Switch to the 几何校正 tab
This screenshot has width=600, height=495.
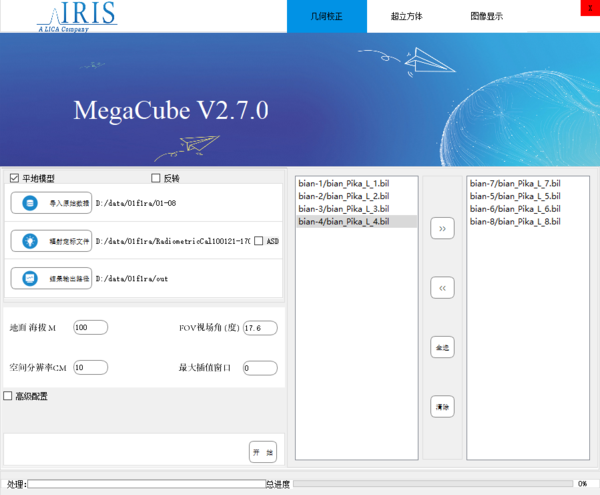tap(327, 16)
